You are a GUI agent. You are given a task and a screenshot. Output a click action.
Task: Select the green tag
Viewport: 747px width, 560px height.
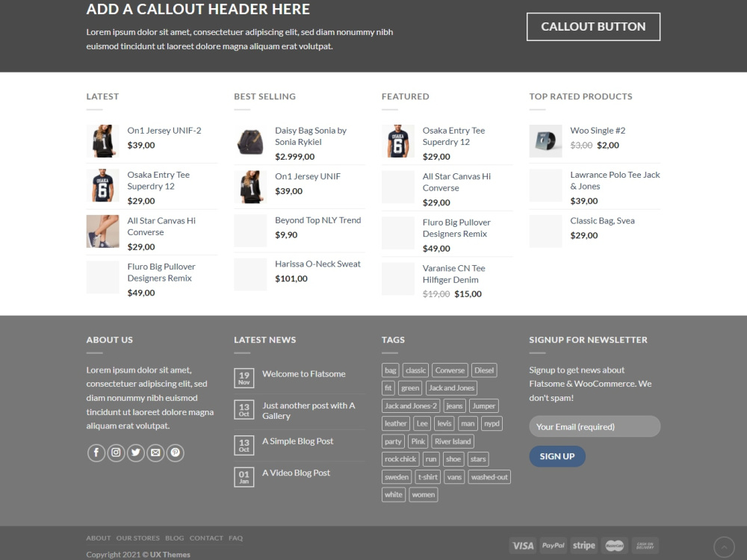(410, 388)
